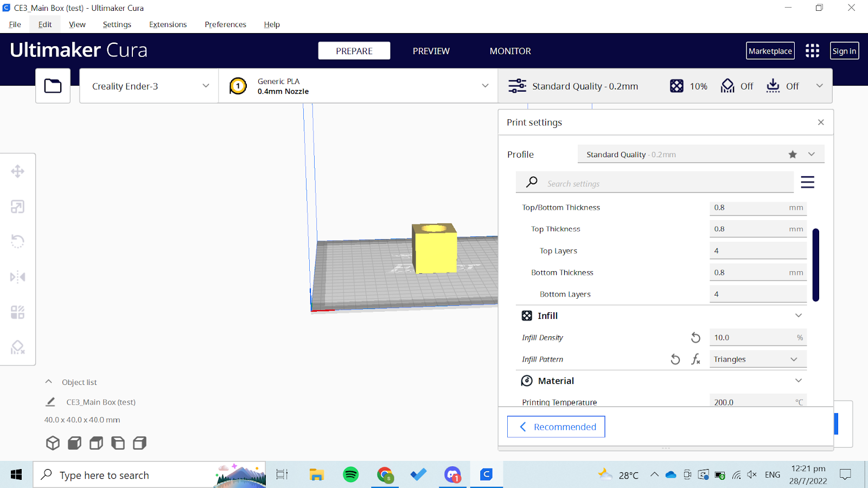Edit the Infill Density value field
This screenshot has height=488, width=868.
758,337
